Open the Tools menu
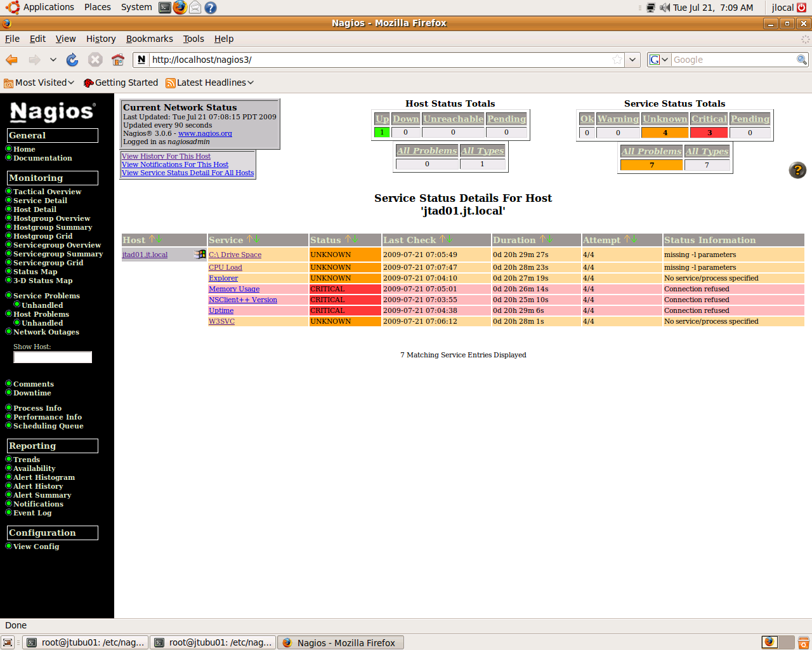Screen dimensions: 812x650 coord(193,39)
